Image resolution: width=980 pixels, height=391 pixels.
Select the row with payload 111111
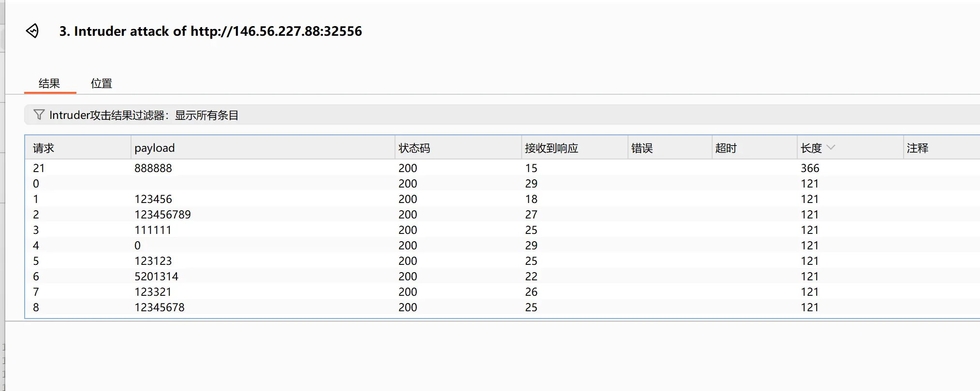(153, 230)
